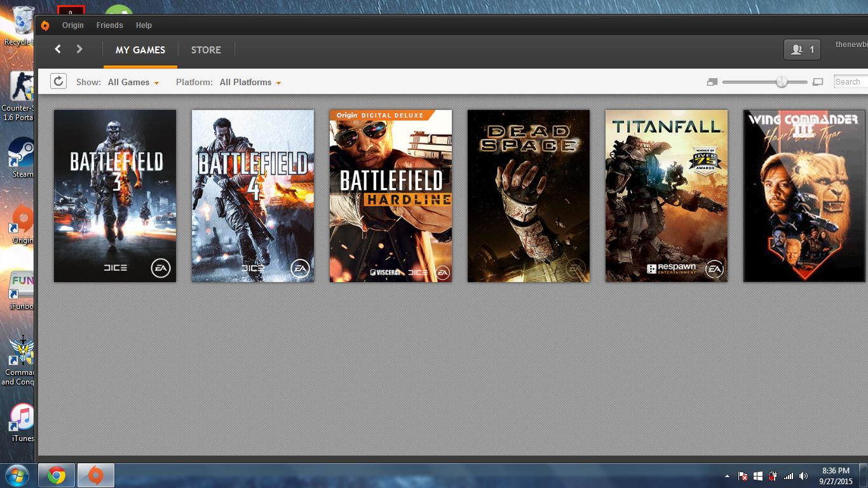Switch to the My Games tab
The image size is (868, 488).
click(x=140, y=50)
